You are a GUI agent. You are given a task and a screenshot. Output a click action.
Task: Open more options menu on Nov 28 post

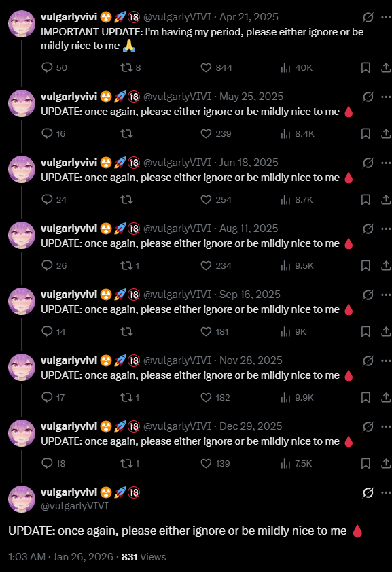pyautogui.click(x=386, y=360)
